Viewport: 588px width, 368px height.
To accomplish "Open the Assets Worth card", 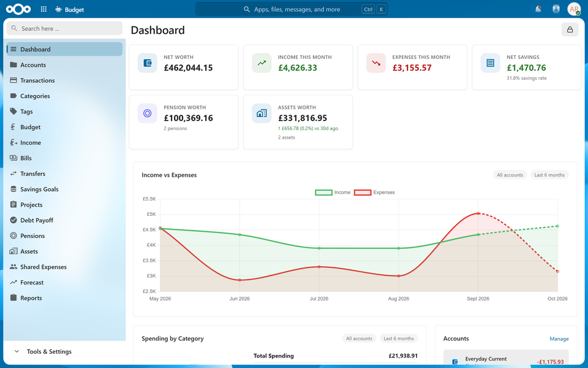I will click(298, 122).
